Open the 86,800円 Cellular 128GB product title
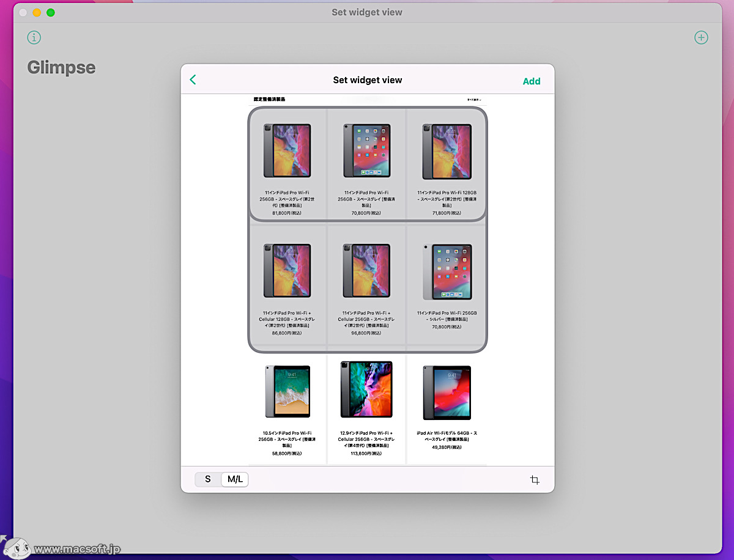This screenshot has width=734, height=560. pyautogui.click(x=287, y=319)
